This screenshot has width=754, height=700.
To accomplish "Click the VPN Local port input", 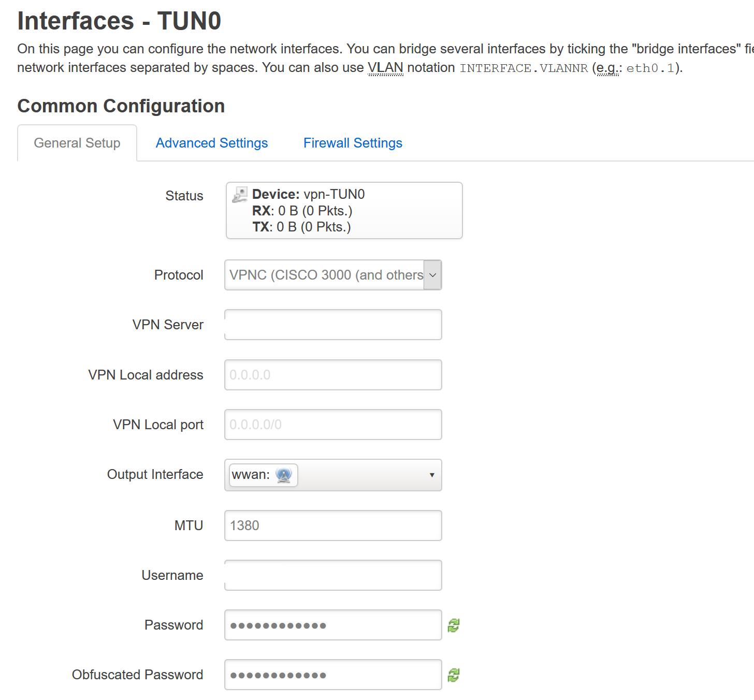I will point(333,425).
